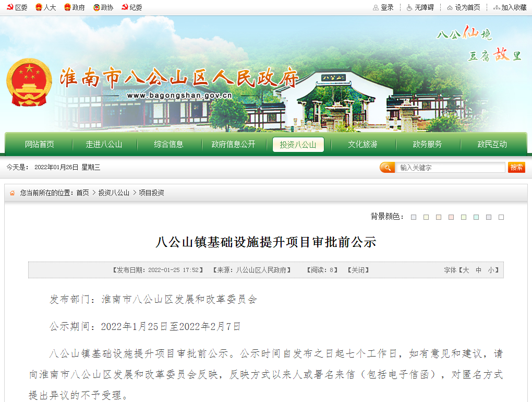Open the 政府信息公开 navigation menu
This screenshot has width=532, height=402.
(233, 145)
